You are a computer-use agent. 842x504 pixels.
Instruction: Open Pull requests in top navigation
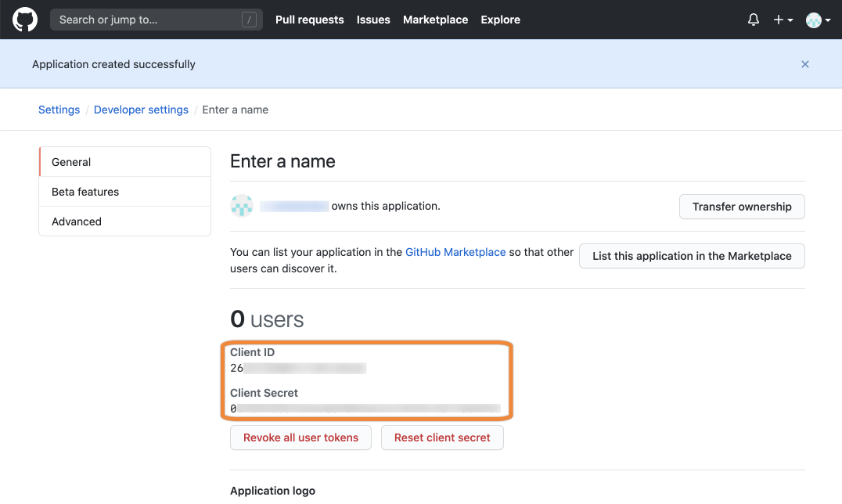coord(309,20)
